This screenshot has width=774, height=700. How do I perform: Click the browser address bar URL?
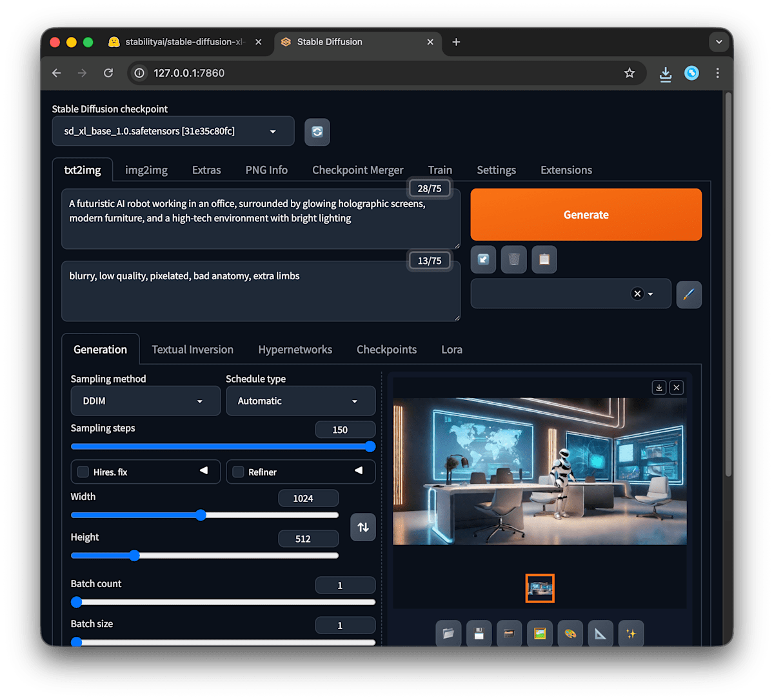(189, 73)
